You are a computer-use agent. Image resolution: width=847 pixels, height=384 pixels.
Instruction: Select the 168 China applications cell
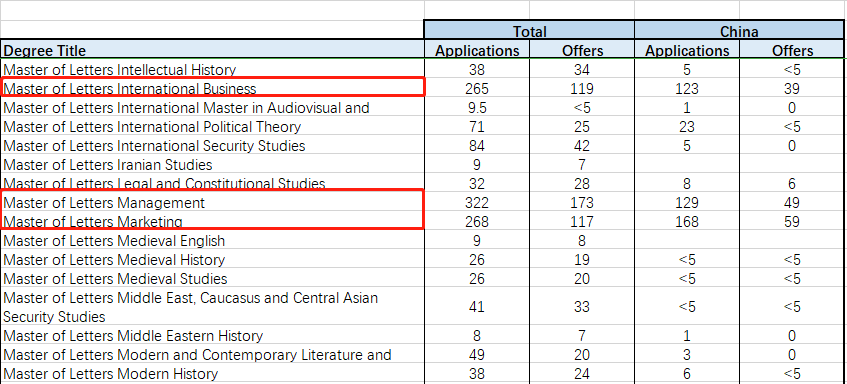point(687,221)
